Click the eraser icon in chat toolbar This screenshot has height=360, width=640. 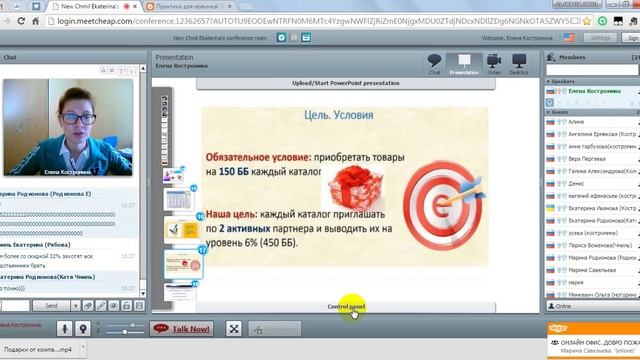[x=88, y=305]
